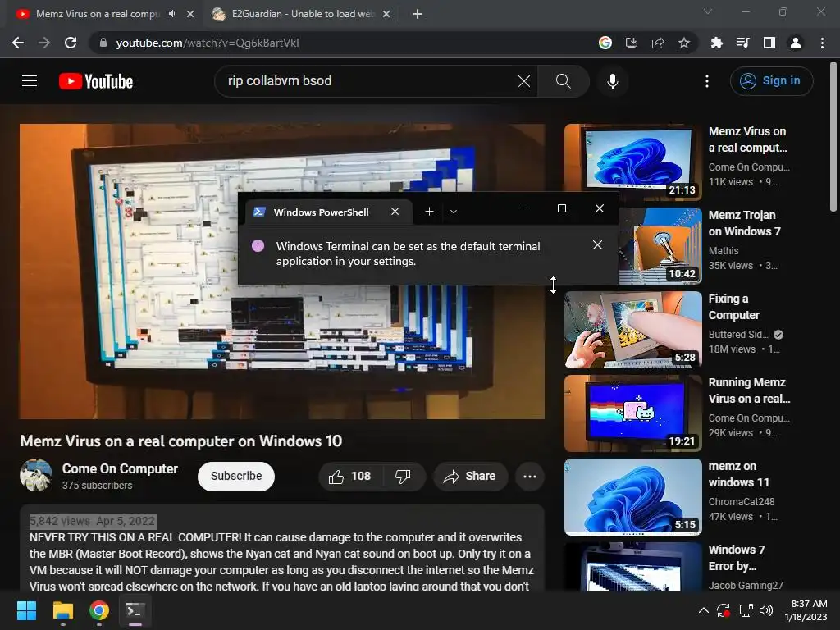Open clock and date 8:37 AM
Screen dimensions: 840x630
[x=806, y=610]
